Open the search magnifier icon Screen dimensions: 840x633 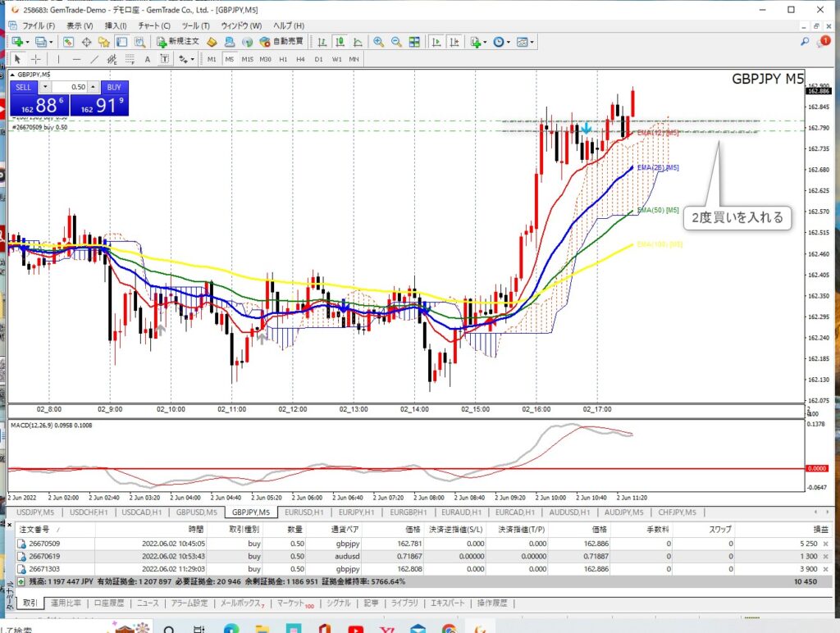[804, 41]
